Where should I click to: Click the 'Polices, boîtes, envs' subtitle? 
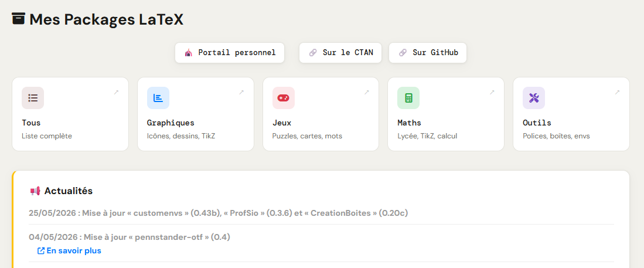pyautogui.click(x=556, y=136)
